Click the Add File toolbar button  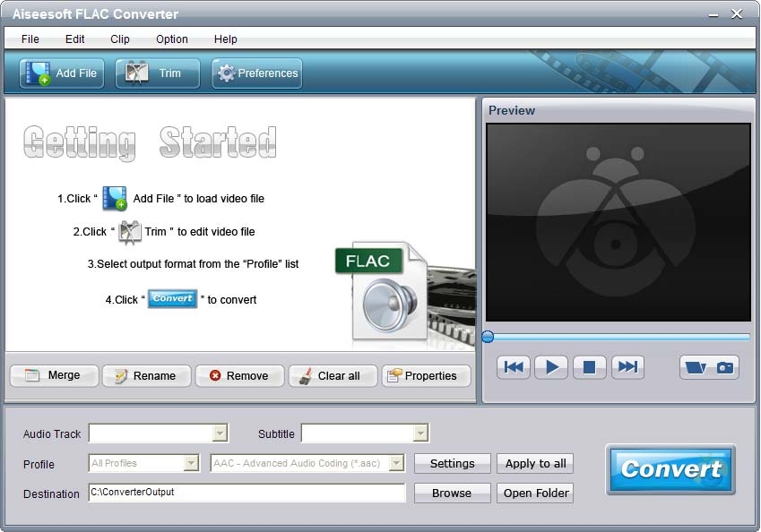click(62, 73)
